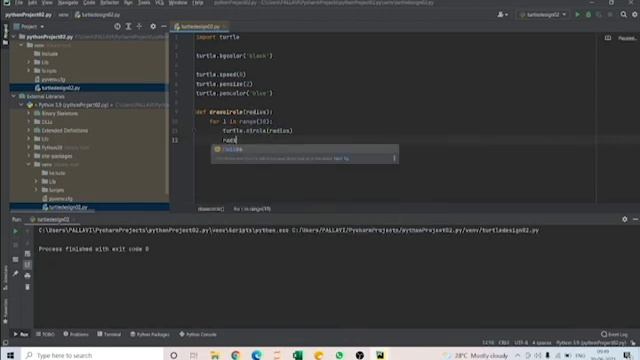Open Search Everywhere magnifier icon
Screen dimensions: 640x360
(x=623, y=15)
